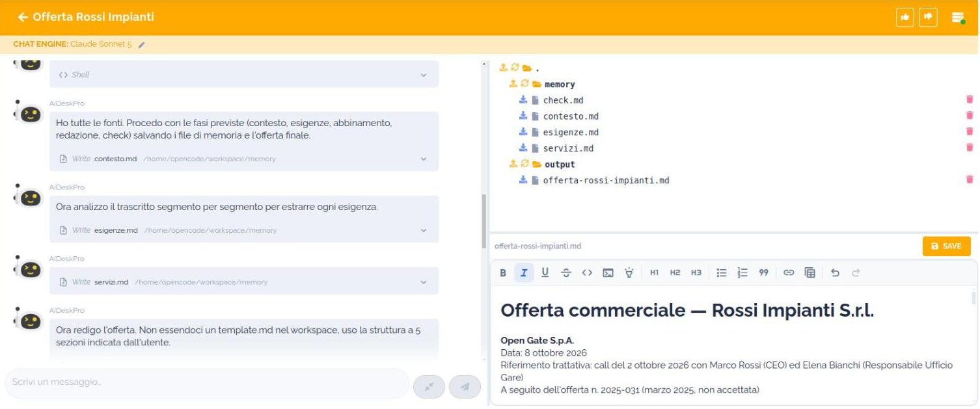
Task: Upload a file into the output folder
Action: tap(513, 164)
